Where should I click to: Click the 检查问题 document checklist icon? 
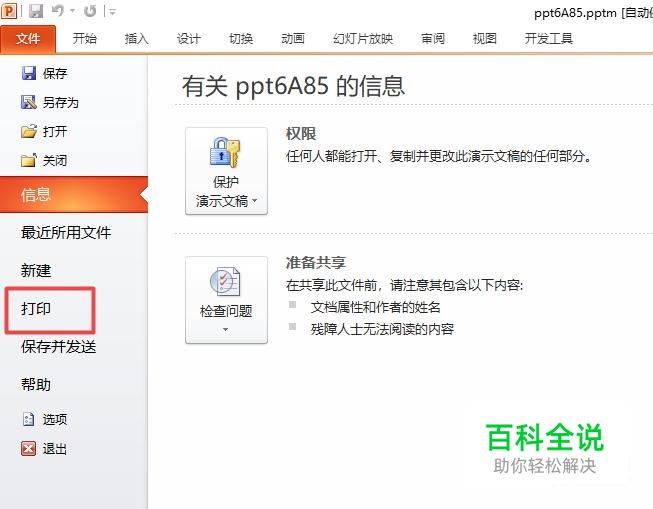coord(225,281)
